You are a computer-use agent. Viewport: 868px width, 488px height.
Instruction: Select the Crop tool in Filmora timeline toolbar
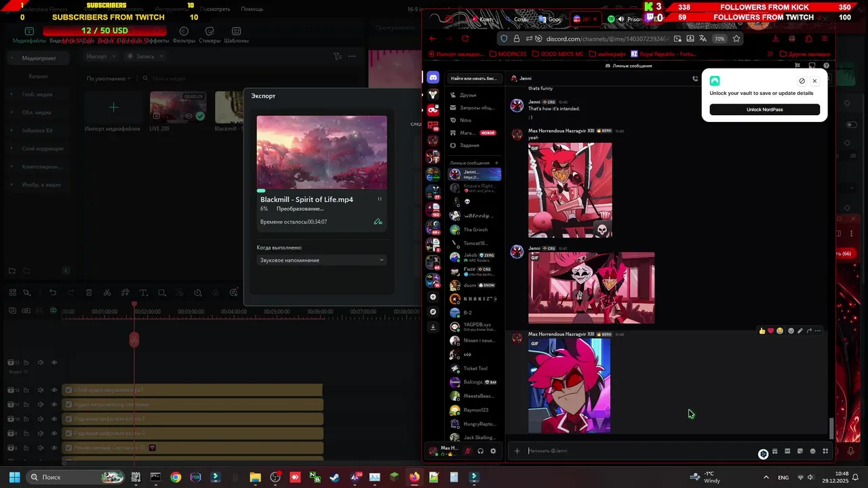tap(161, 293)
